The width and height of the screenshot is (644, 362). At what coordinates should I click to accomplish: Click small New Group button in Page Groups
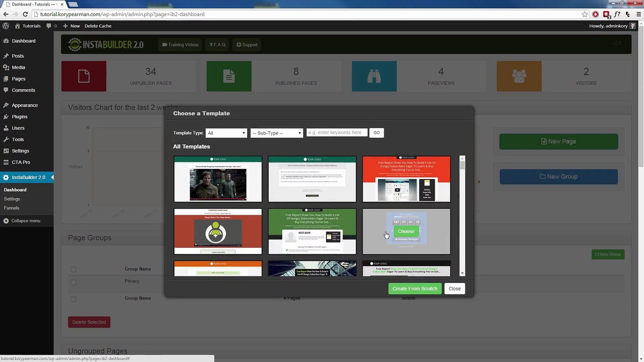click(x=608, y=254)
